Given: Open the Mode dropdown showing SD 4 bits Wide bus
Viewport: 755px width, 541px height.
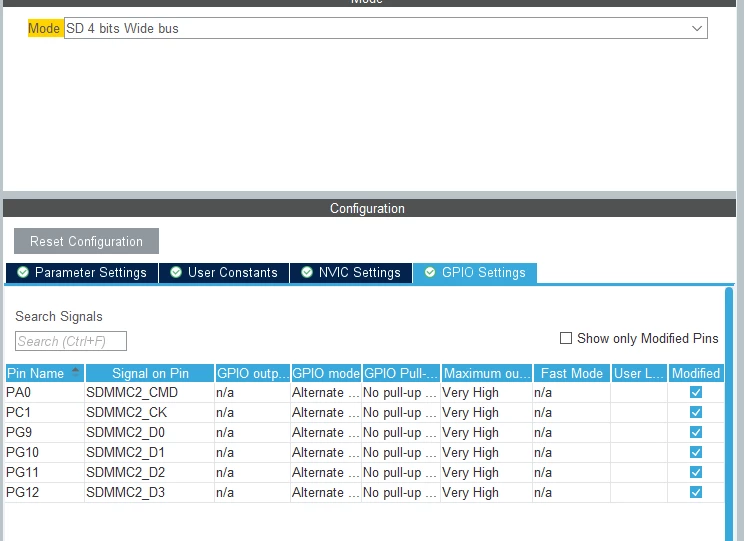Looking at the screenshot, I should click(386, 28).
